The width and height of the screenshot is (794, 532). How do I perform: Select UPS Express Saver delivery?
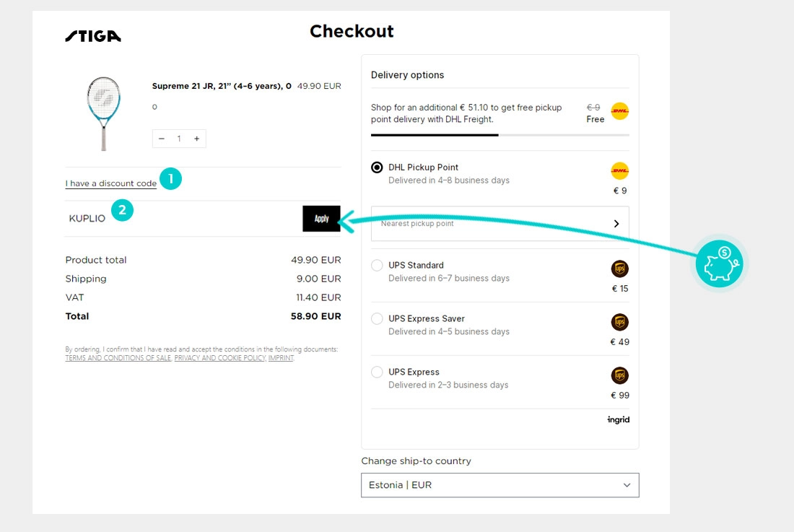(377, 319)
